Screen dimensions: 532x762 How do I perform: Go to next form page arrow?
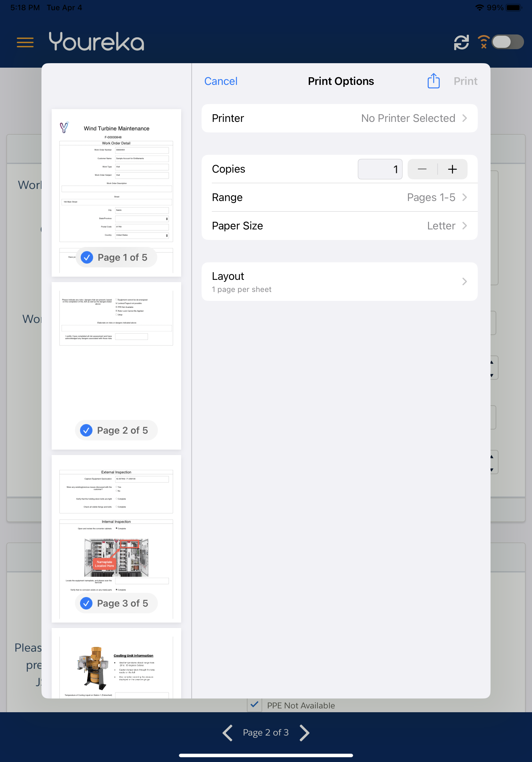pos(305,733)
